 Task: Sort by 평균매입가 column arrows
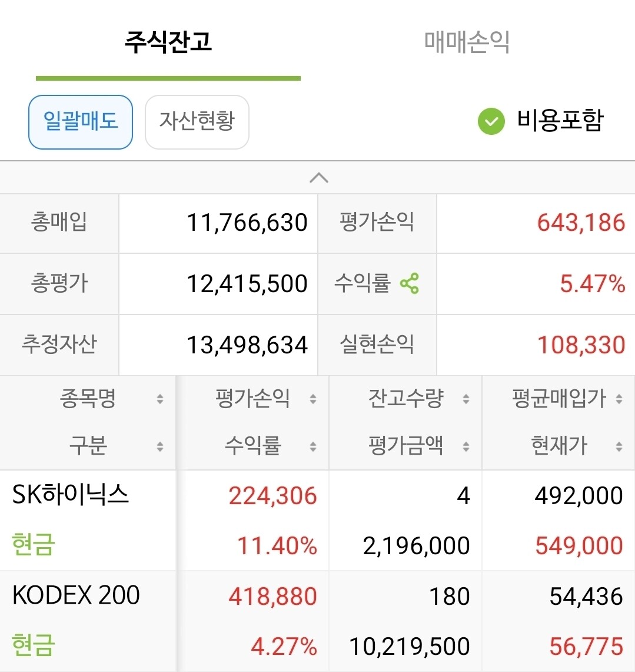(x=619, y=399)
